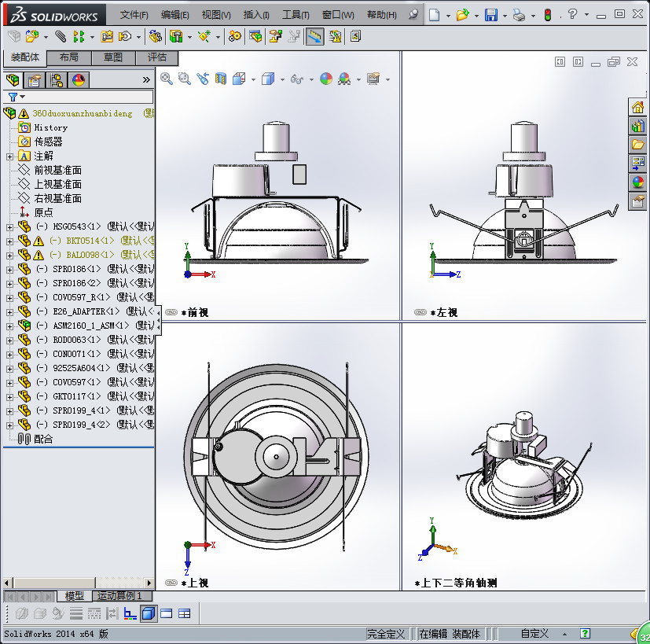The image size is (650, 644).
Task: Click the Bill of Materials icon
Action: [x=255, y=36]
